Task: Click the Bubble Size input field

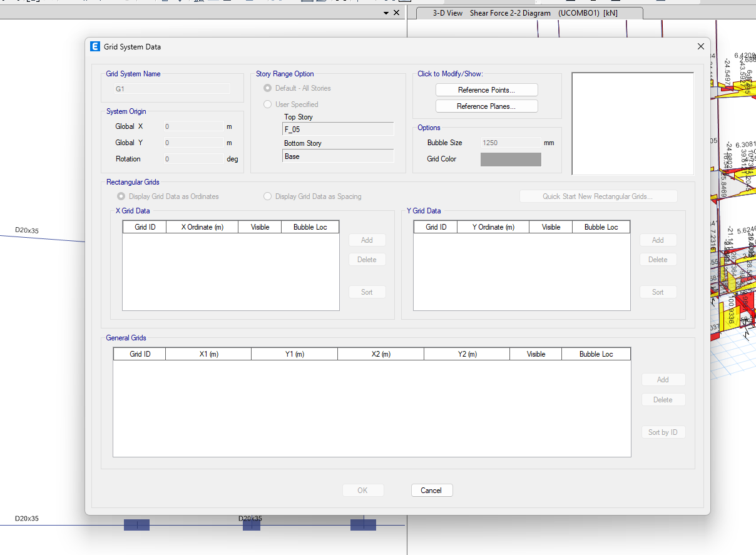Action: click(x=510, y=143)
